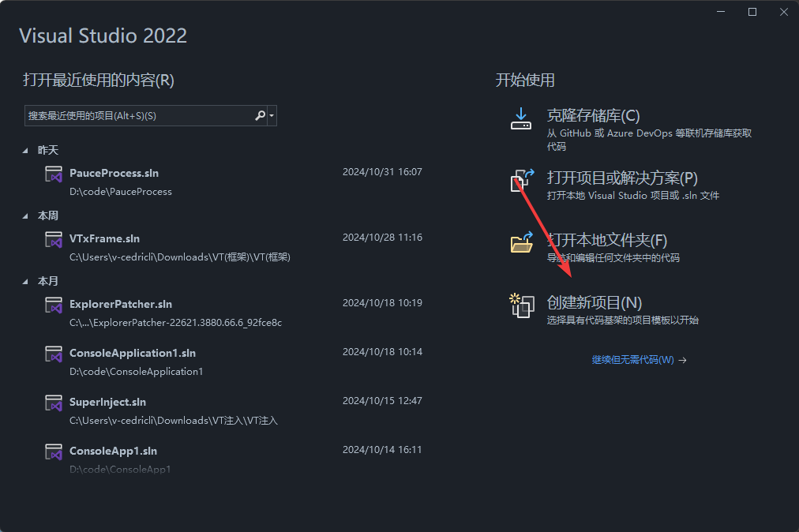Click the 本周 group header label
The height and width of the screenshot is (532, 799).
point(48,216)
